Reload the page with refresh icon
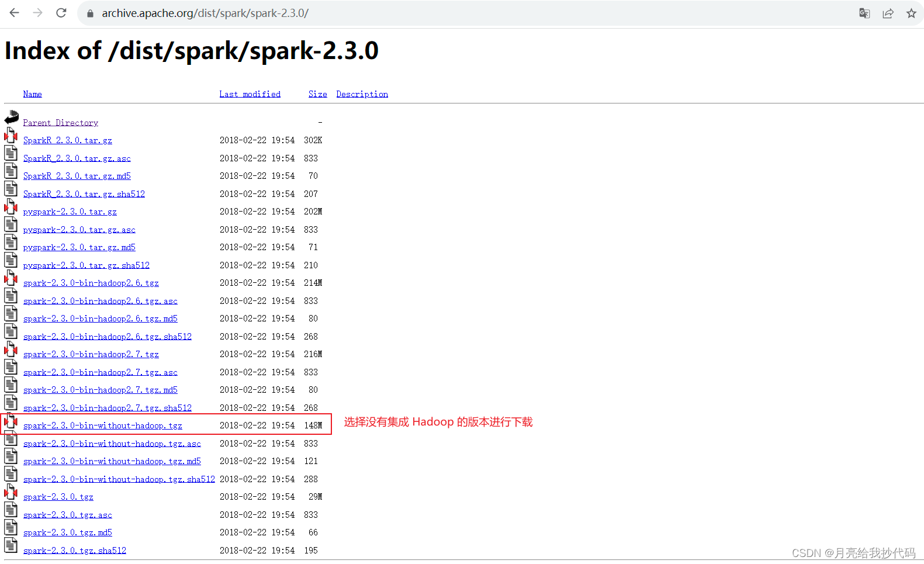Screen dimensions: 924x564 (x=61, y=13)
